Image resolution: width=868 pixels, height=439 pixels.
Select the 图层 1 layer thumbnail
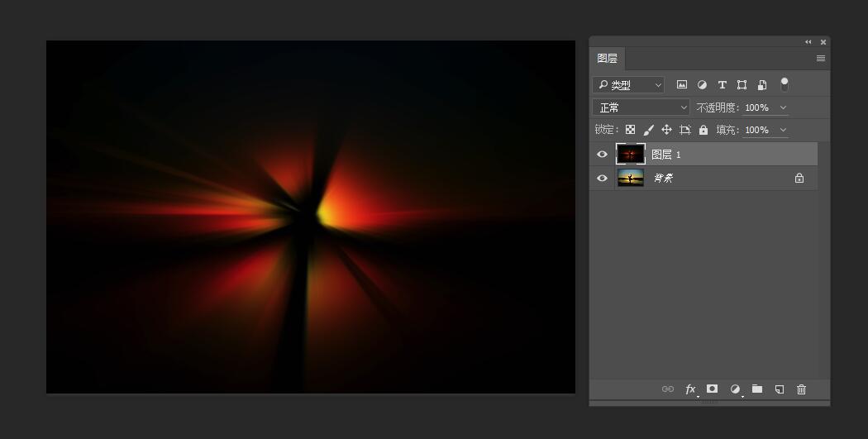[x=631, y=154]
